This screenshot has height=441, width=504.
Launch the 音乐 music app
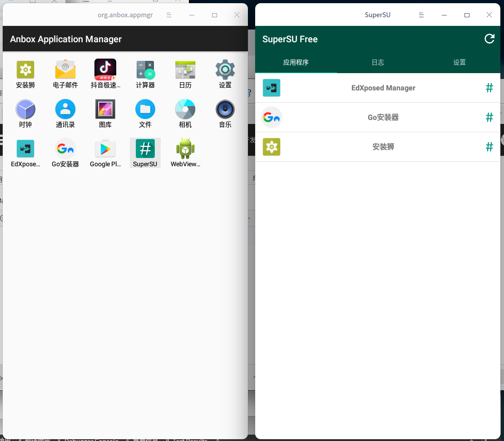click(x=225, y=114)
